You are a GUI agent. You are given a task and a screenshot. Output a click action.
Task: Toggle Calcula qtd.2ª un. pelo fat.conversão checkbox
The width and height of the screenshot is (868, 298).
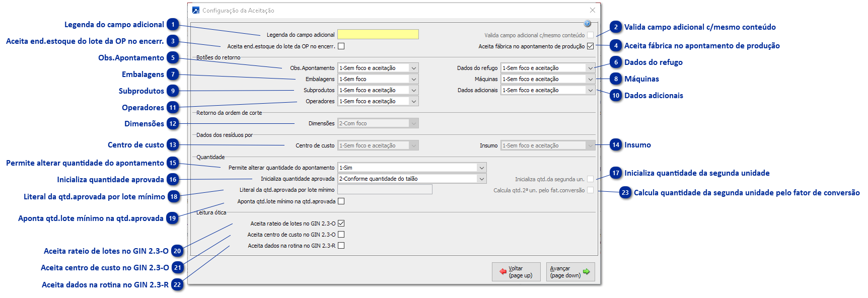[590, 190]
